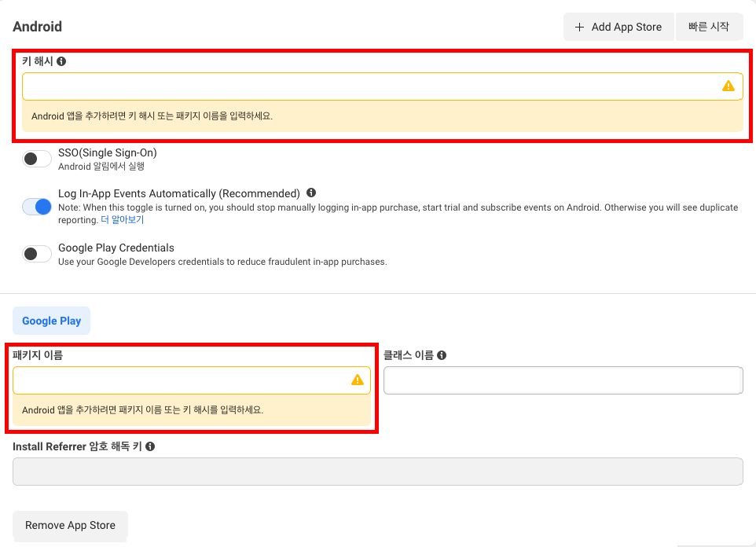Turn on Google Play Credentials toggle
This screenshot has width=756, height=547.
(36, 254)
